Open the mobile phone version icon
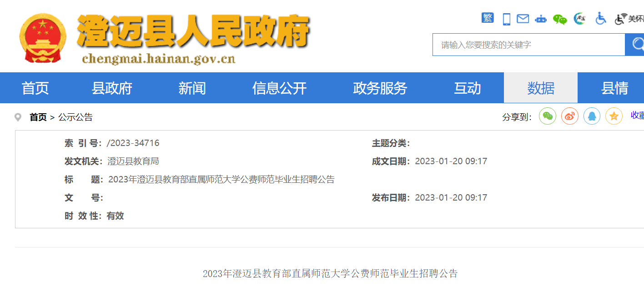This screenshot has height=287, width=644. coord(507,19)
